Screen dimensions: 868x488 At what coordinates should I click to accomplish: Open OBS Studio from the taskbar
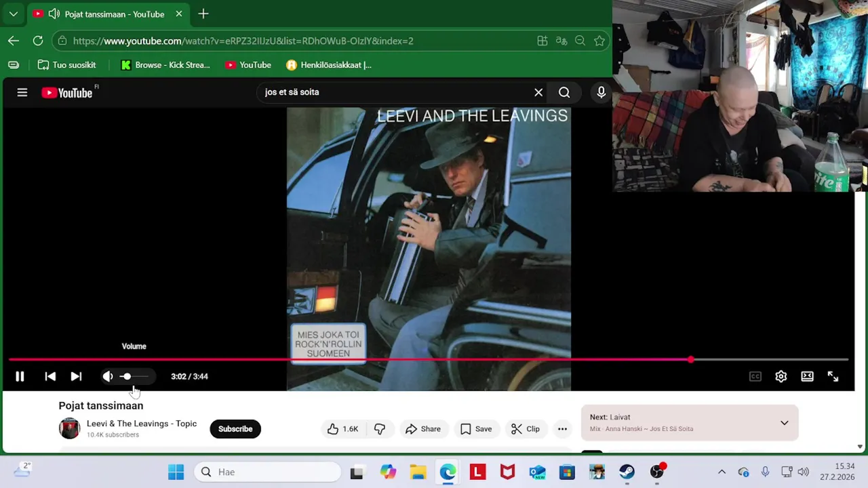pos(656,472)
